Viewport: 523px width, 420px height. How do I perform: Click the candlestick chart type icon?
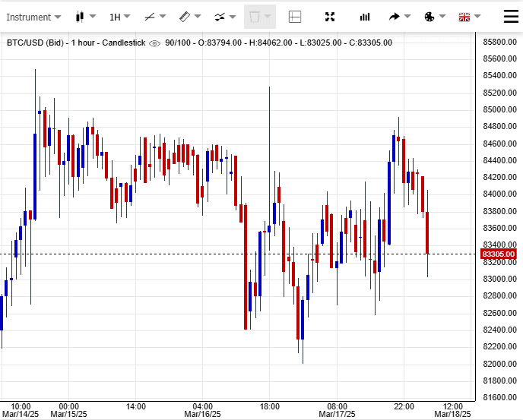tap(81, 17)
